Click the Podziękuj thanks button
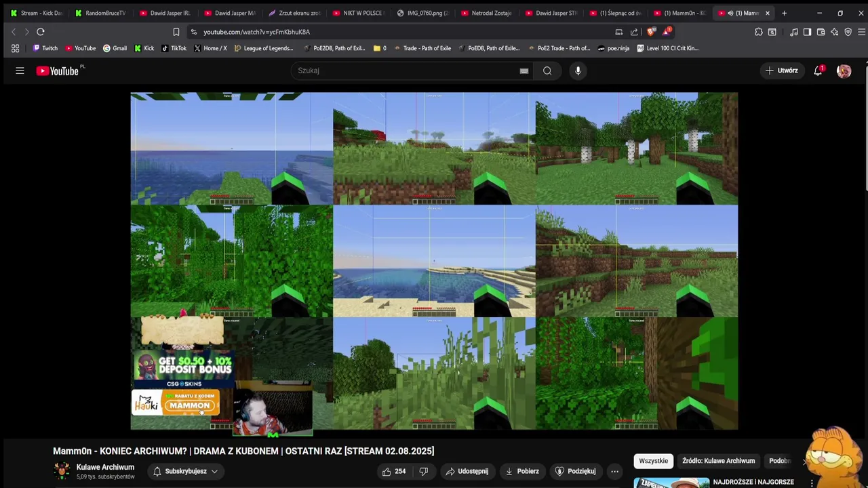Image resolution: width=868 pixels, height=488 pixels. (576, 471)
